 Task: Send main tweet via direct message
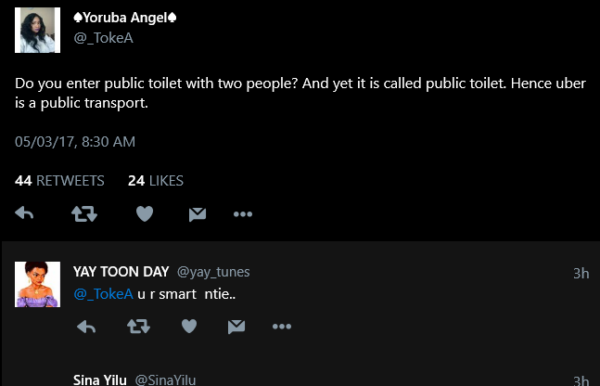click(x=197, y=214)
